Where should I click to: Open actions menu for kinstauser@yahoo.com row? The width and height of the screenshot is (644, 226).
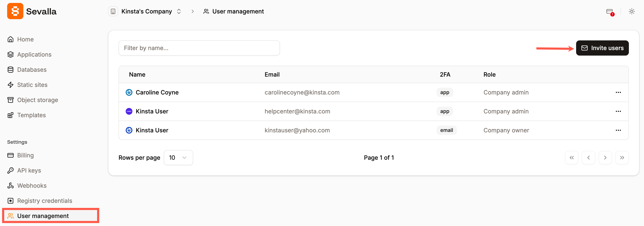619,130
